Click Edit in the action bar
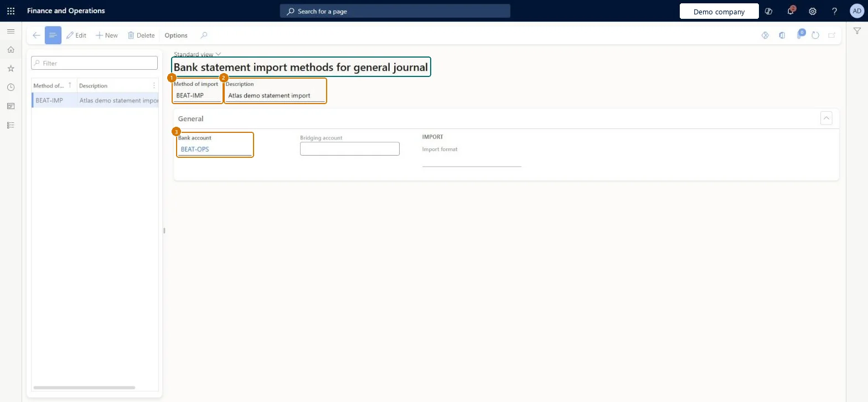Viewport: 868px width, 402px height. point(76,35)
